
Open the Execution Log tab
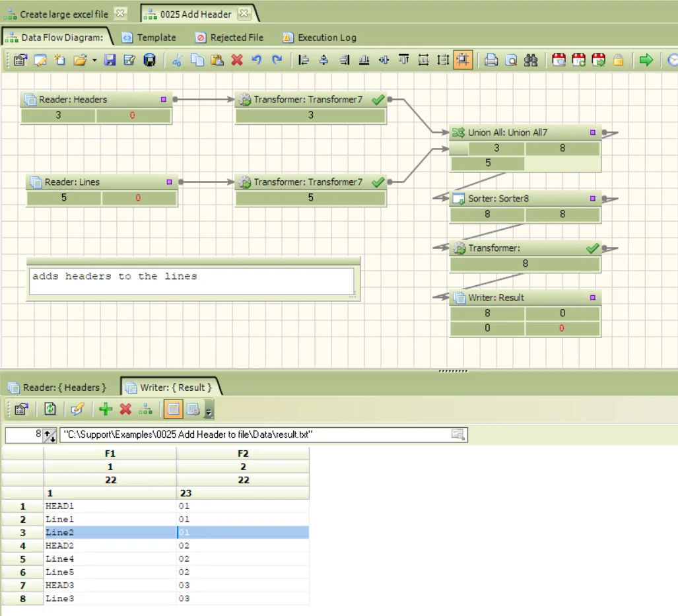click(320, 38)
